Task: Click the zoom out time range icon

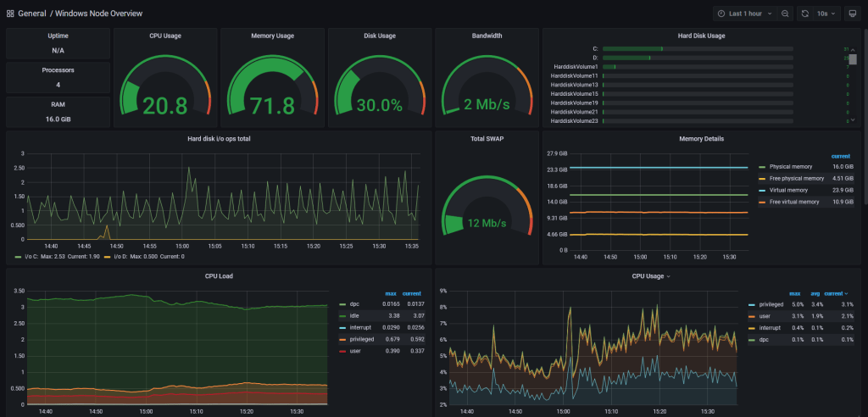Action: coord(786,14)
